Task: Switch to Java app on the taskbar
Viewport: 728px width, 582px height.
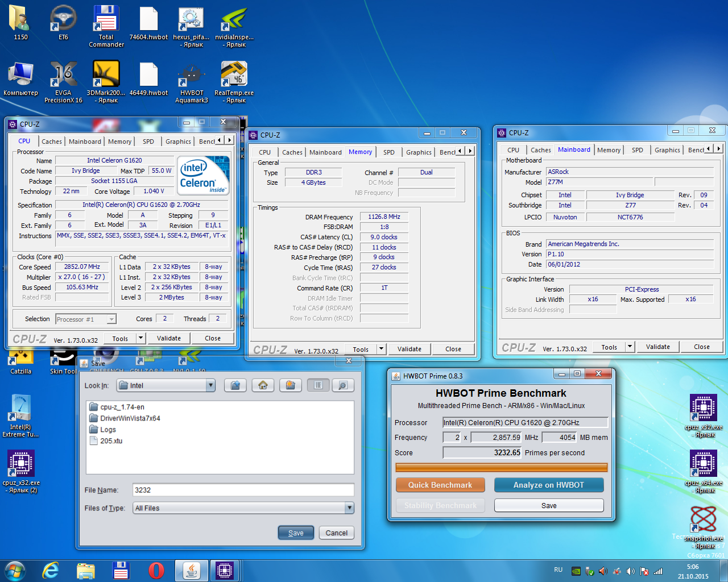Action: pos(191,571)
